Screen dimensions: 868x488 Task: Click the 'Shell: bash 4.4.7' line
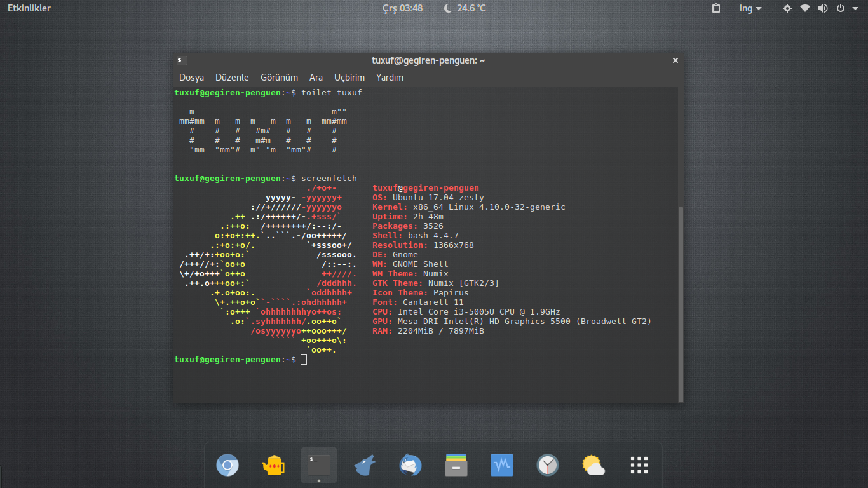click(416, 236)
